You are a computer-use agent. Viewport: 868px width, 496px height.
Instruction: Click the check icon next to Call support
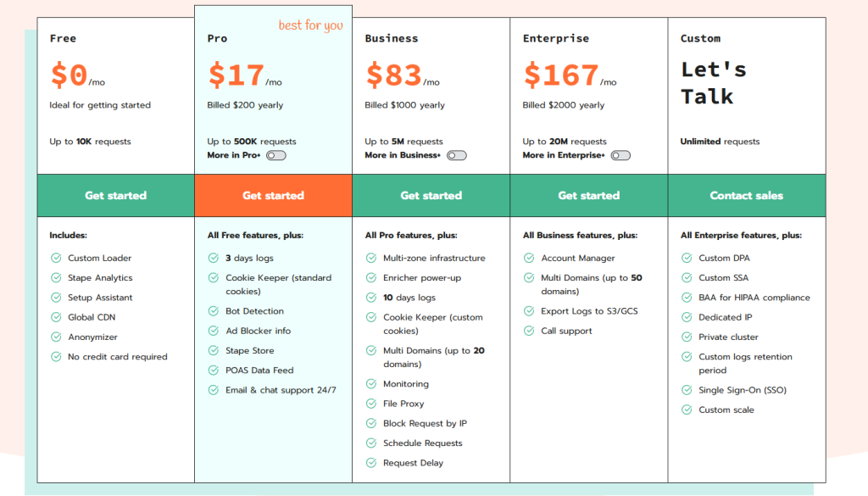point(529,331)
